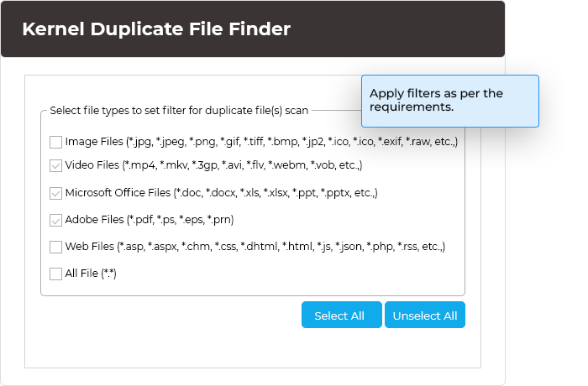Click the 'Adobe Files' label text
Viewport: 588px width, 386px height.
150,220
